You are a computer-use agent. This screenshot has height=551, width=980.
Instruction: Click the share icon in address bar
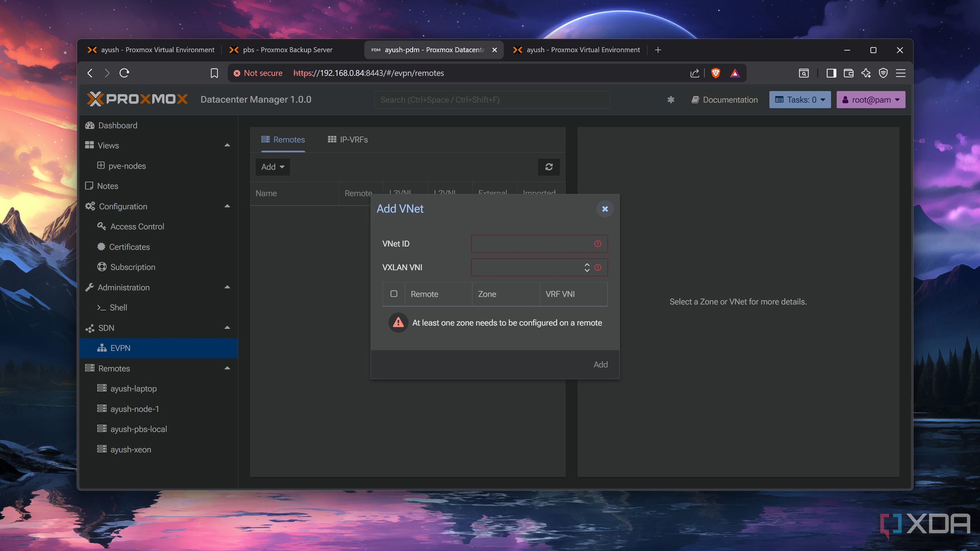695,73
